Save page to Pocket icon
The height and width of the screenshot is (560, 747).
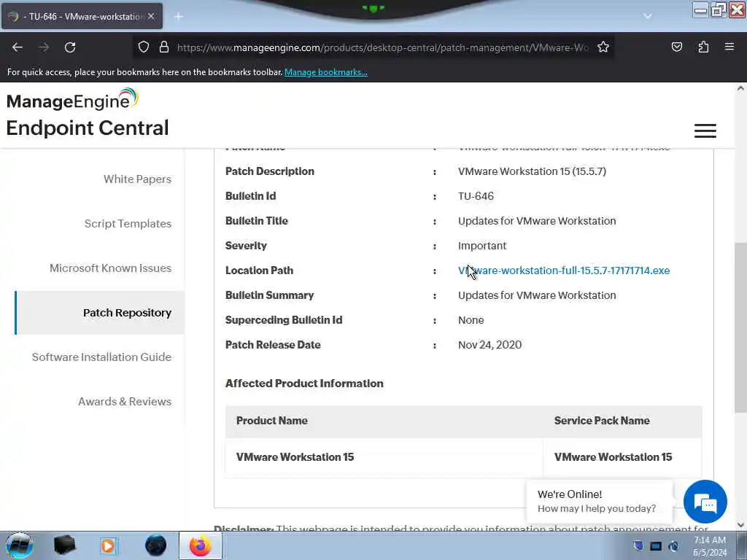point(676,47)
